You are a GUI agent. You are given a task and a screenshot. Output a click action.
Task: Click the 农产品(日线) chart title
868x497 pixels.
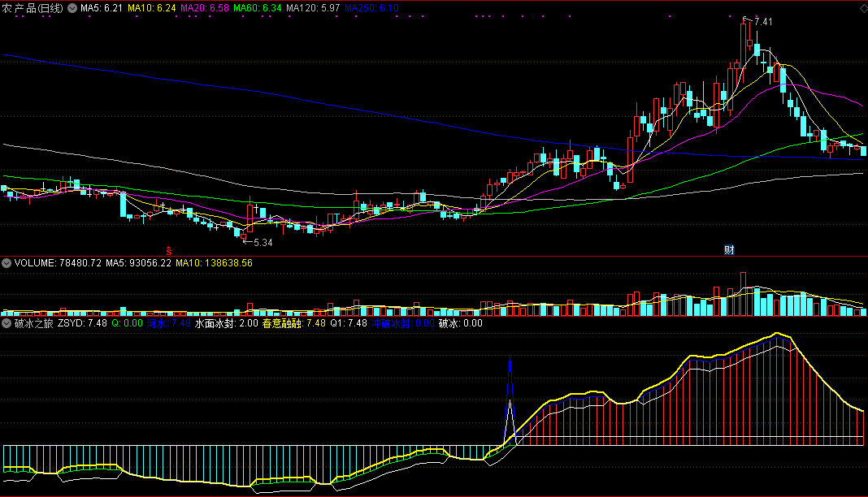33,8
